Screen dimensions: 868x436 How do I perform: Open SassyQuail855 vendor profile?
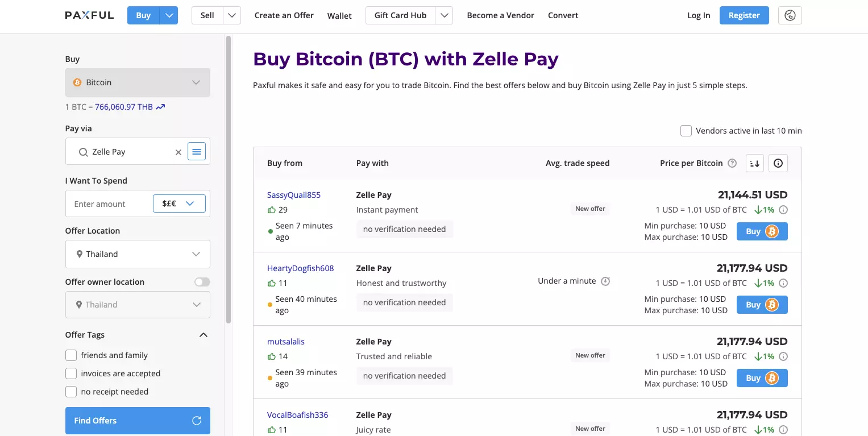pos(294,195)
